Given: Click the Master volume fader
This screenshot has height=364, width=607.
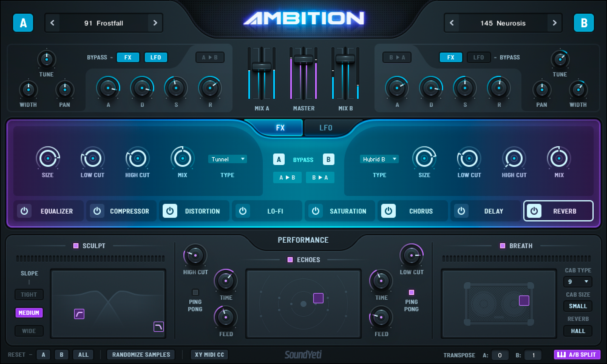Looking at the screenshot, I should (x=303, y=59).
